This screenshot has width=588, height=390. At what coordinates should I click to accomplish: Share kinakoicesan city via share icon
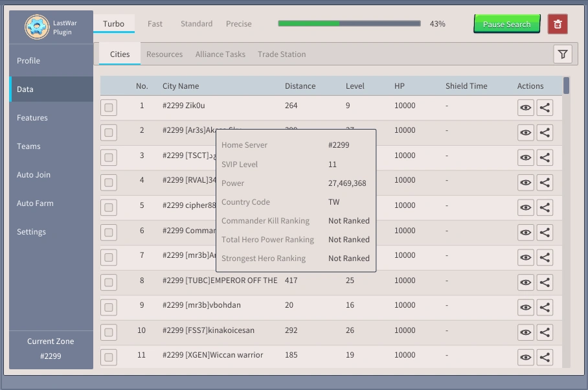545,332
